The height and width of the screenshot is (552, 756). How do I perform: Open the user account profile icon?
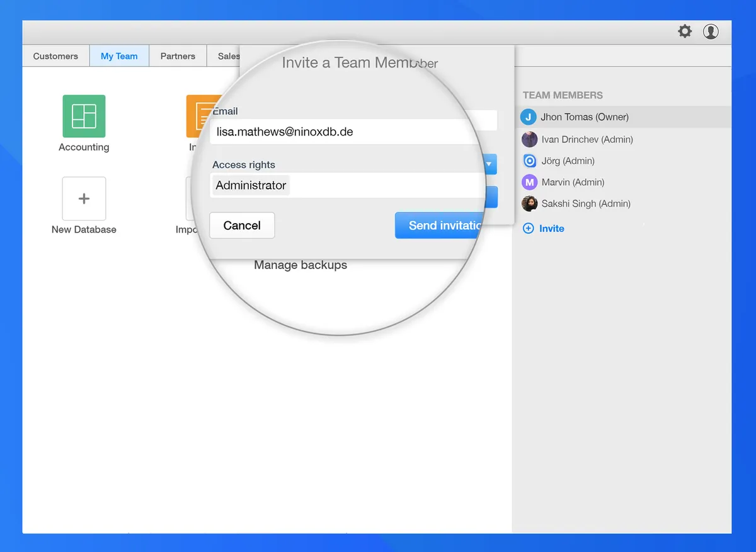pos(711,31)
